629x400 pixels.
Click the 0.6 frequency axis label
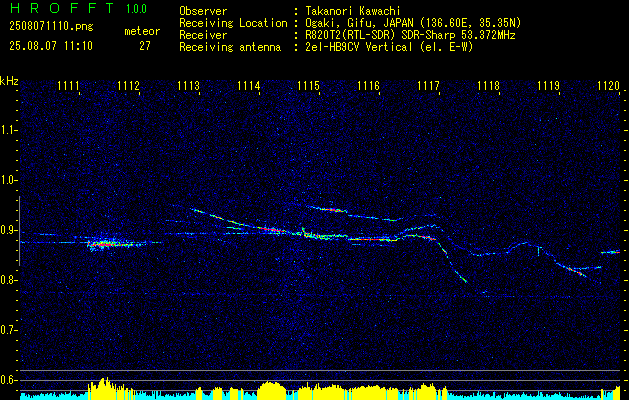[7, 380]
